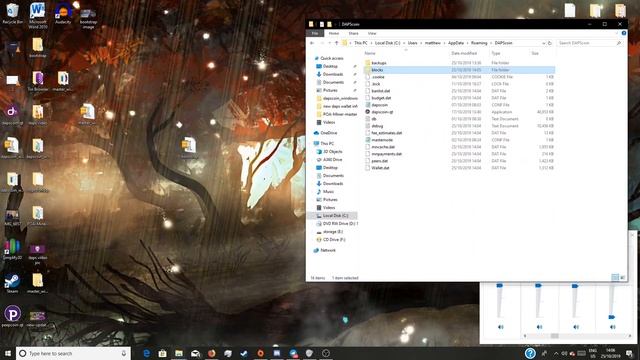Open Quick access in the navigation pane
Viewport: 640px width, 360px height.
331,58
